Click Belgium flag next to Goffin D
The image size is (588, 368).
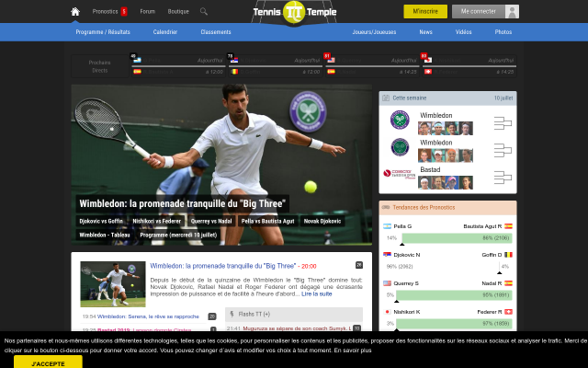(508, 255)
